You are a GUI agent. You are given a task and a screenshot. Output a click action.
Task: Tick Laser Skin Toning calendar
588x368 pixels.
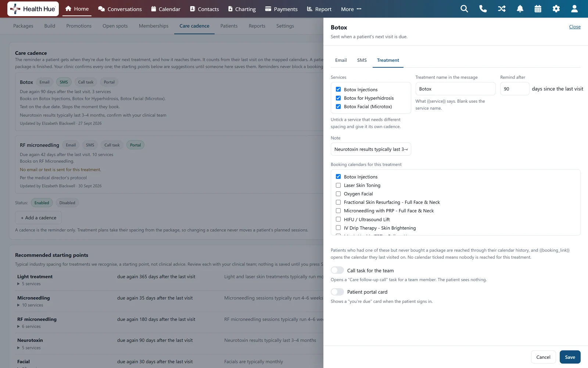point(338,185)
